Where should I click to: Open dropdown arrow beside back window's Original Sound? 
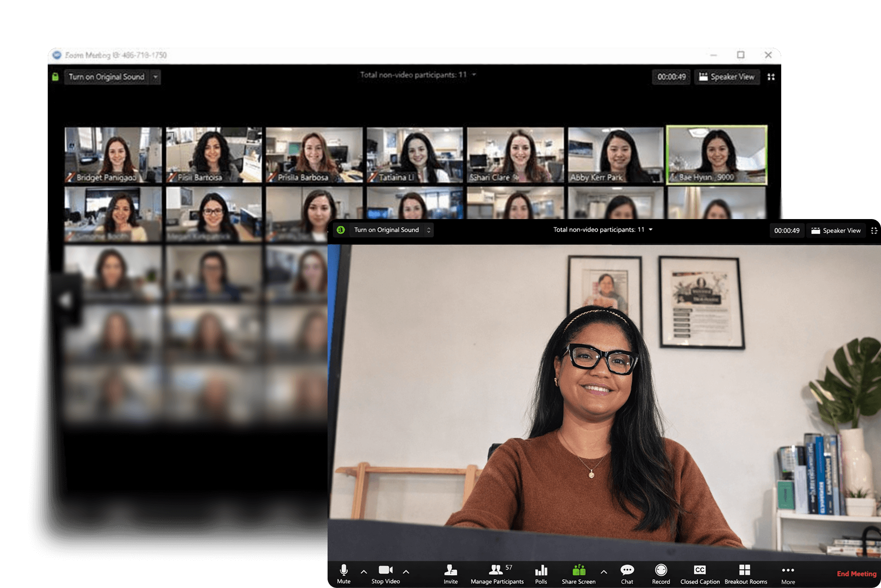(155, 77)
